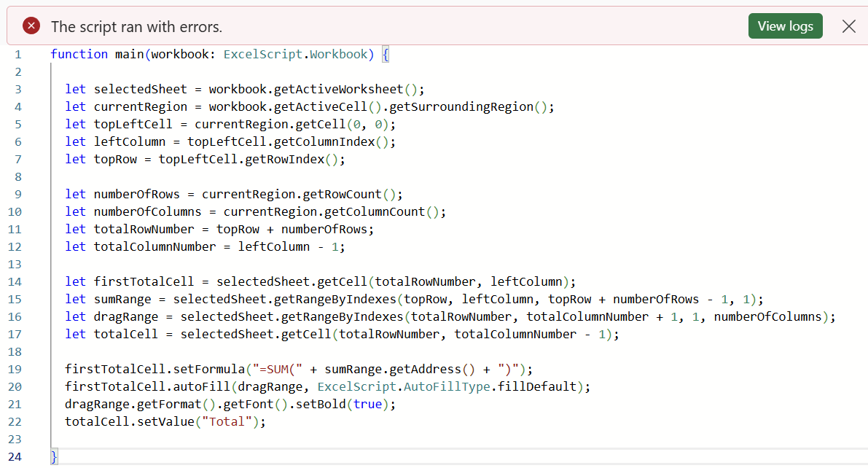This screenshot has height=468, width=868.
Task: Place cursor on the 'function' keyword
Action: tap(79, 54)
